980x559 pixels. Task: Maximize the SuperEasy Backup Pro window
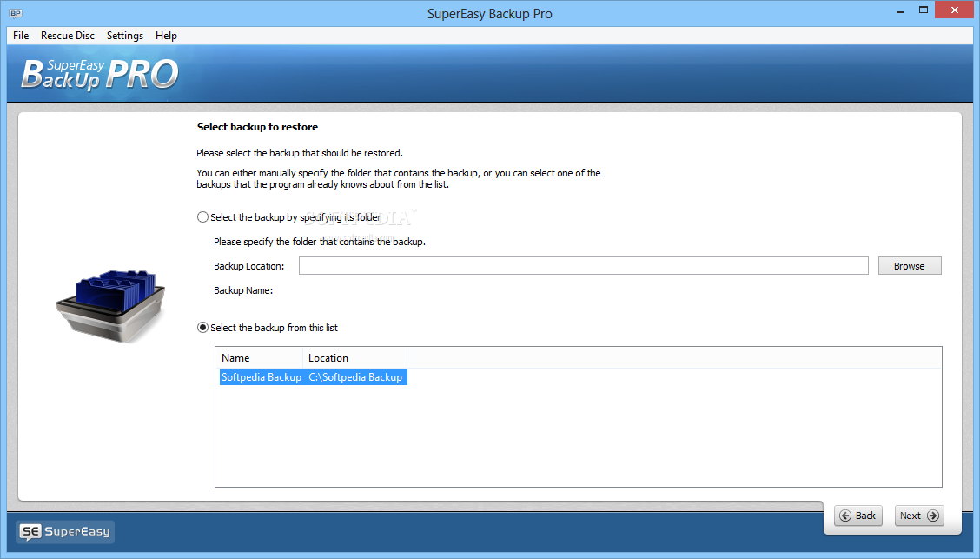(x=924, y=10)
